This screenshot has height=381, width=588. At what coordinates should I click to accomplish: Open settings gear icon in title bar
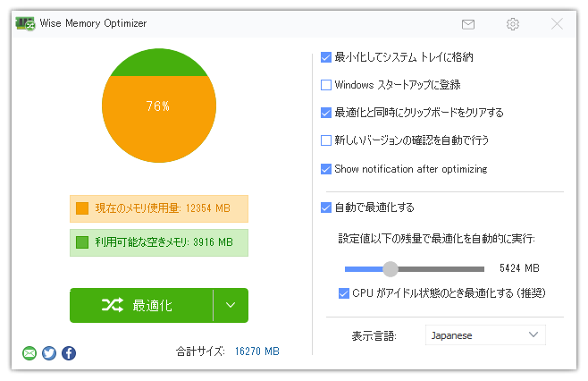point(513,24)
